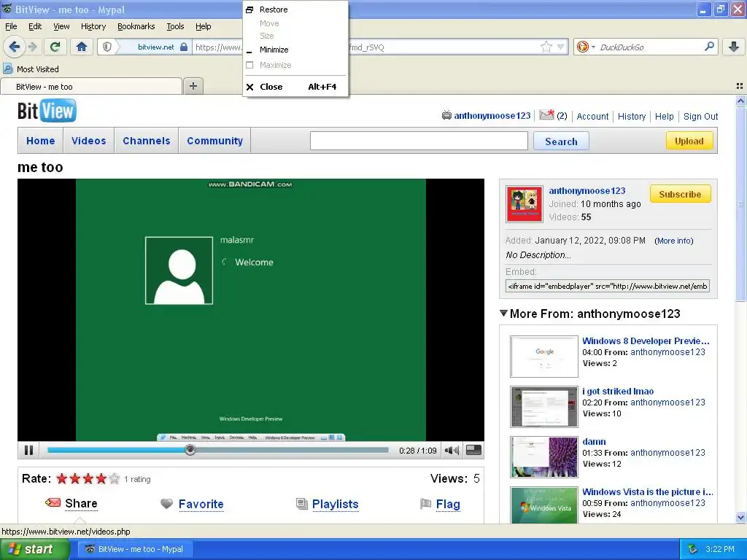Screen dimensions: 747x560
Task: Rate the video one star
Action: (x=61, y=478)
